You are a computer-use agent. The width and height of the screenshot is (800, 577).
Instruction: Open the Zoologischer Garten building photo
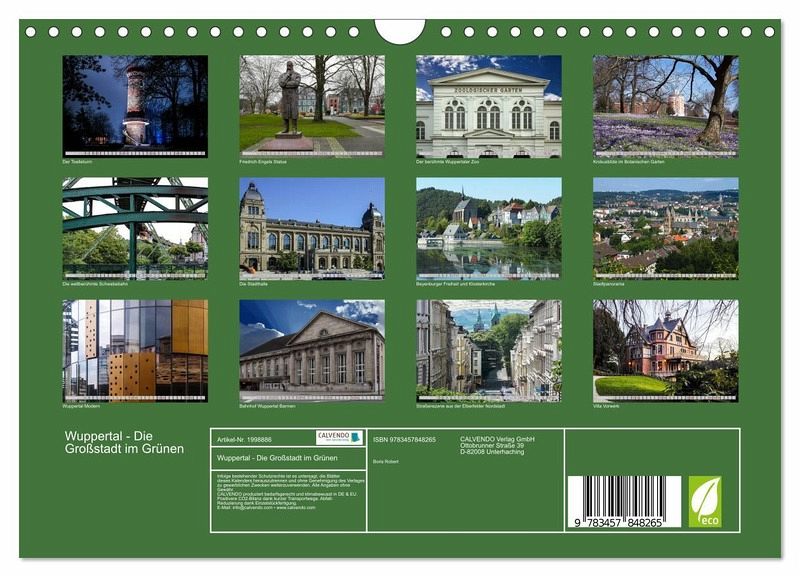pos(489,106)
